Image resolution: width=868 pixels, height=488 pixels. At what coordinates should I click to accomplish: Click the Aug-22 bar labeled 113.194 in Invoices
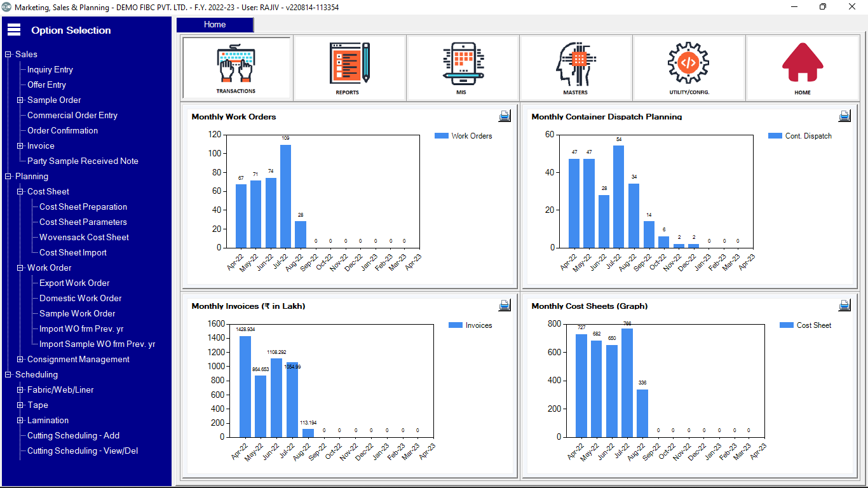308,433
